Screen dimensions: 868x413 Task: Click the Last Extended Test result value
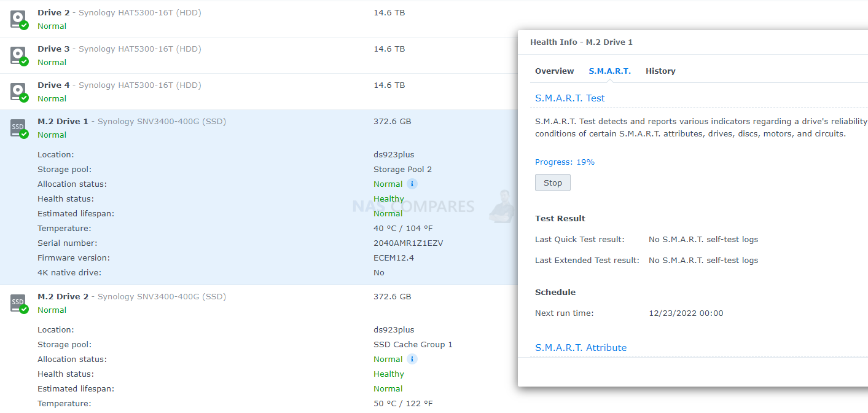pyautogui.click(x=703, y=261)
